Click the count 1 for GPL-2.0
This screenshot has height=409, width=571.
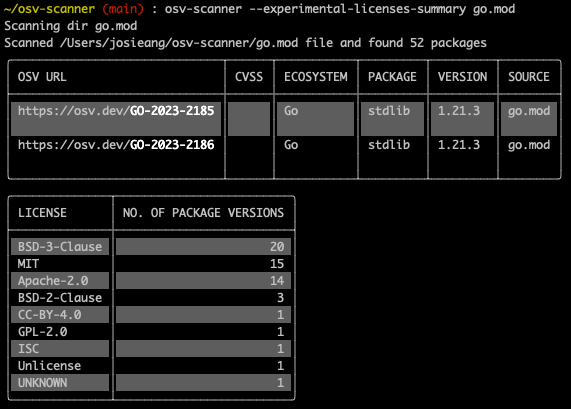click(x=280, y=331)
